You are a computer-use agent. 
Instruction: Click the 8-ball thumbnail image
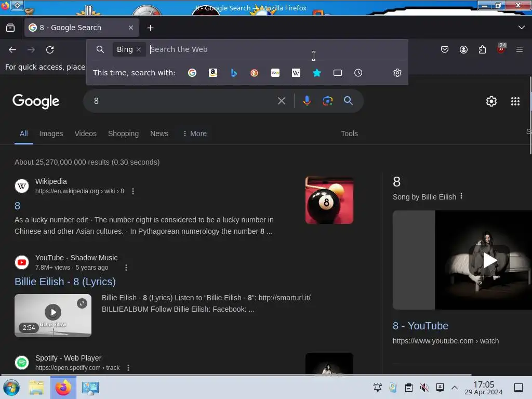(329, 200)
